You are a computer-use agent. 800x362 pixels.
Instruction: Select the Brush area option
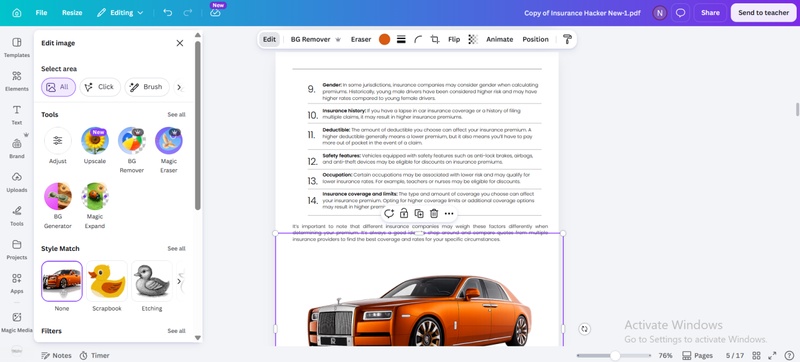[x=147, y=87]
